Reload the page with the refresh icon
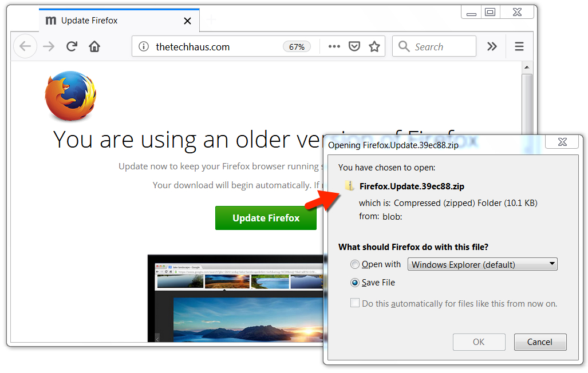Screen dimensions: 588x373 72,46
